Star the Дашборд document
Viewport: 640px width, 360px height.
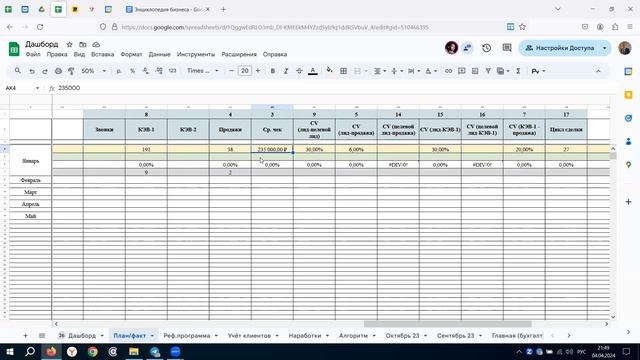coord(69,44)
